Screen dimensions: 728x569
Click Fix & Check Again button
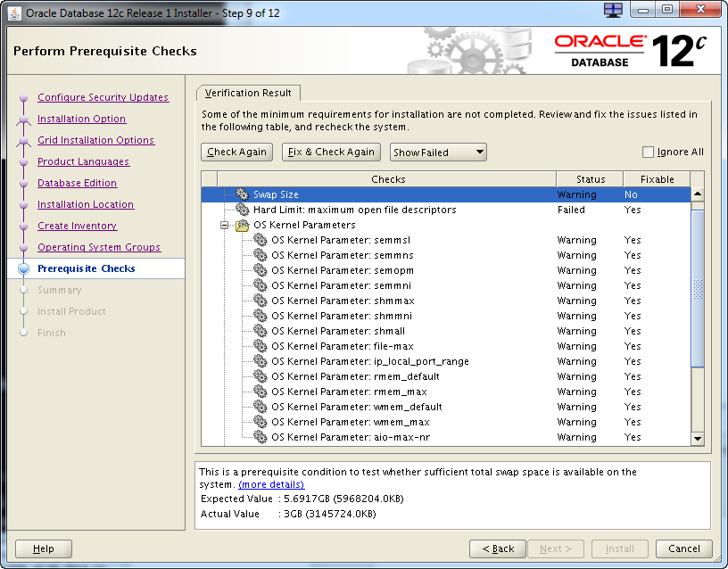coord(331,153)
